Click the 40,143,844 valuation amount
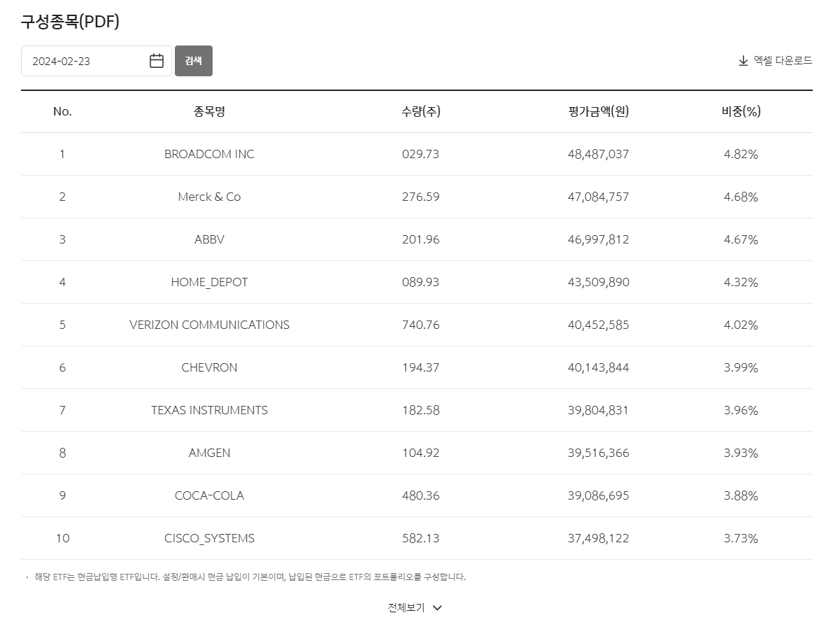The width and height of the screenshot is (840, 620). (599, 367)
